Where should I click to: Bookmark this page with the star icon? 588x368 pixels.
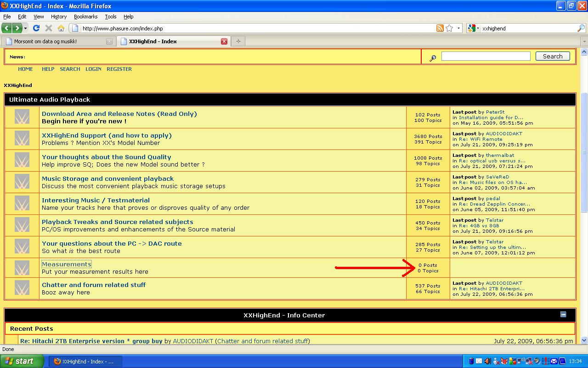pyautogui.click(x=449, y=28)
